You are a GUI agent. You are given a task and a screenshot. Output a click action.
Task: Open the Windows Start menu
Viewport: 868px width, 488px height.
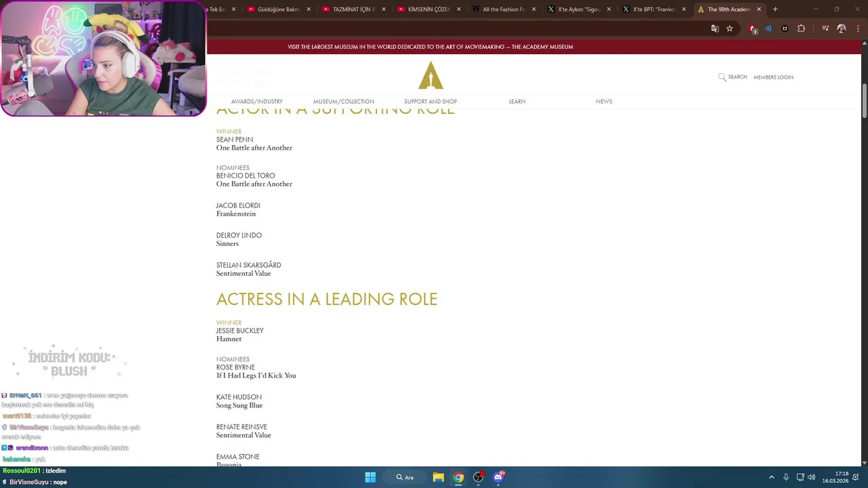point(370,477)
